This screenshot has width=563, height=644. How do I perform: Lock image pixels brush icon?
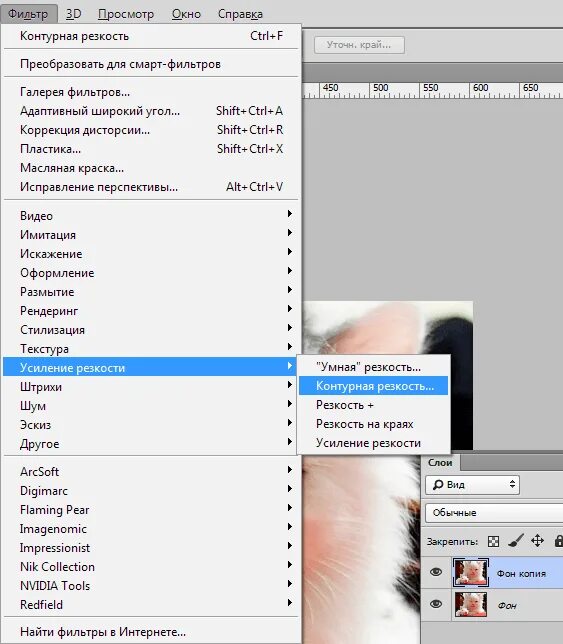[x=515, y=541]
